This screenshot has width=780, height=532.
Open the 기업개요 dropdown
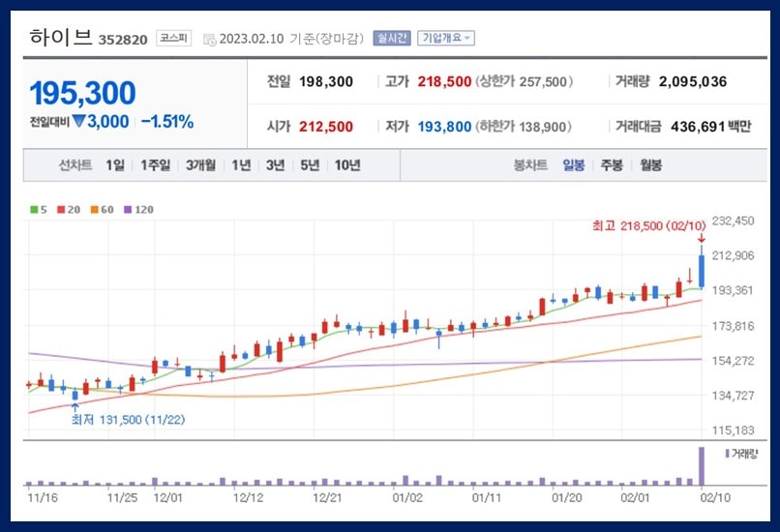446,38
